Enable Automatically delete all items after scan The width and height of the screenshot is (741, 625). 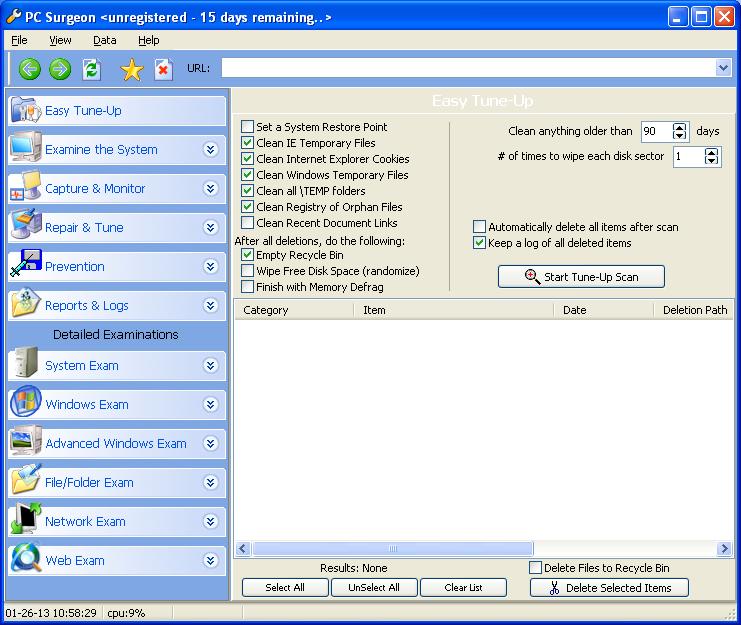(x=479, y=227)
